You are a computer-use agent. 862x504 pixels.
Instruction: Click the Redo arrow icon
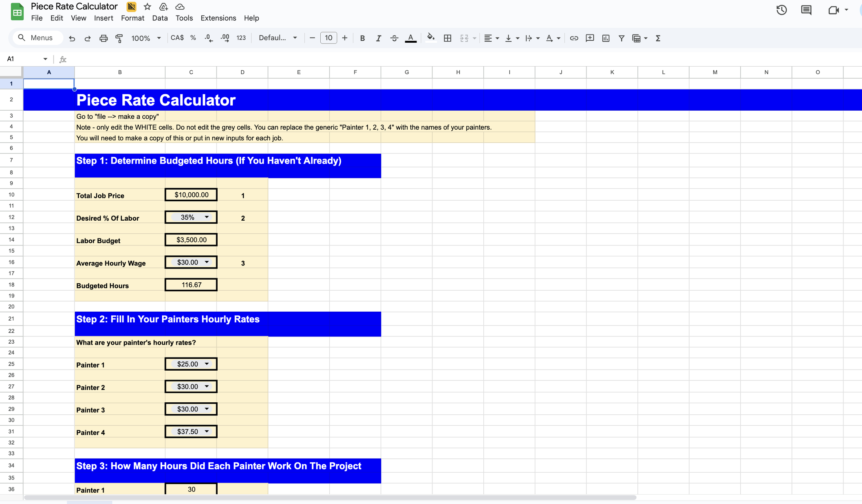point(88,38)
